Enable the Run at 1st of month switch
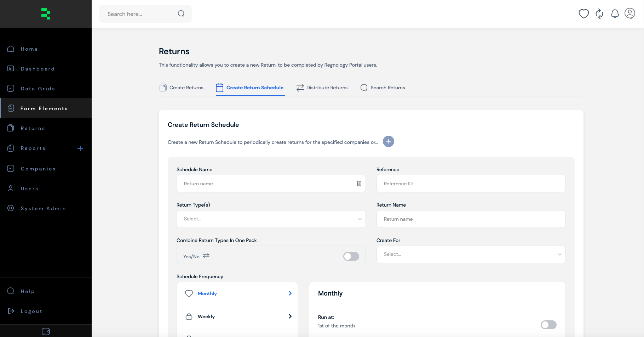This screenshot has height=337, width=644. 548,325
